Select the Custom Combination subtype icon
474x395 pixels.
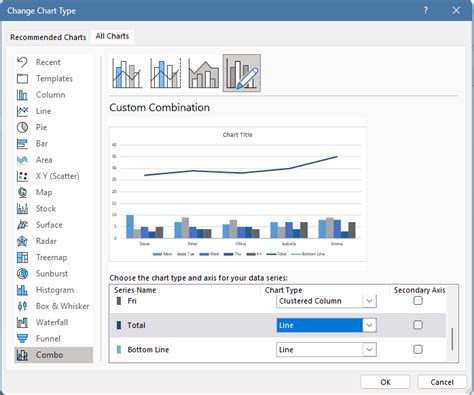click(242, 73)
